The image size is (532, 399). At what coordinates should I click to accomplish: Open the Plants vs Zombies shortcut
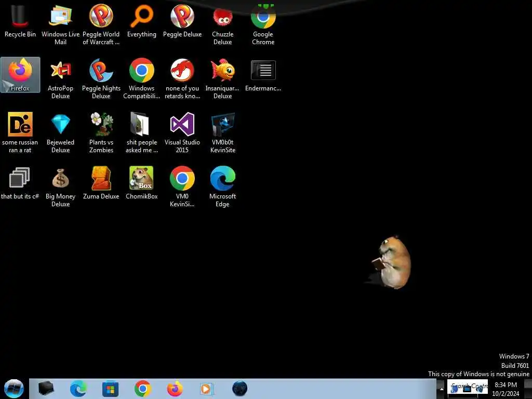click(x=101, y=132)
